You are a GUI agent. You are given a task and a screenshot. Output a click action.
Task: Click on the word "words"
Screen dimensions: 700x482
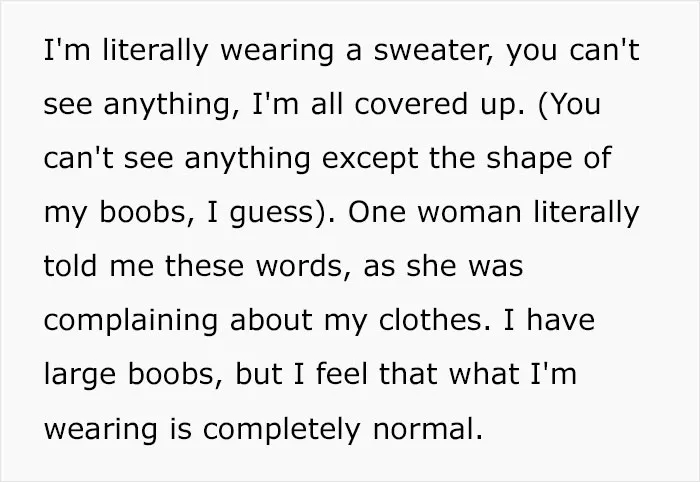300,265
